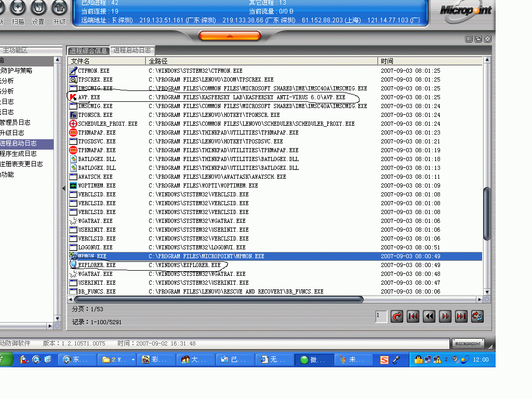The height and width of the screenshot is (399, 532).
Task: Click the red curved go-to-page arrow
Action: pyautogui.click(x=397, y=316)
